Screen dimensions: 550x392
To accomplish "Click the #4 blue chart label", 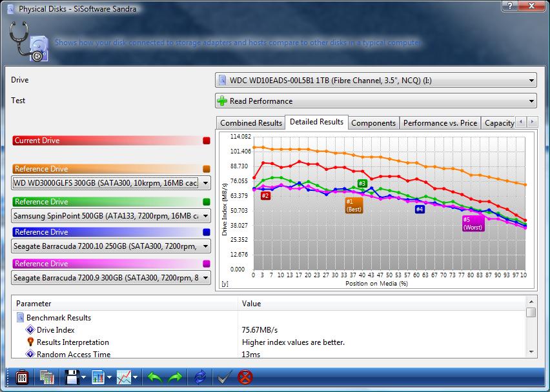I will coord(420,209).
